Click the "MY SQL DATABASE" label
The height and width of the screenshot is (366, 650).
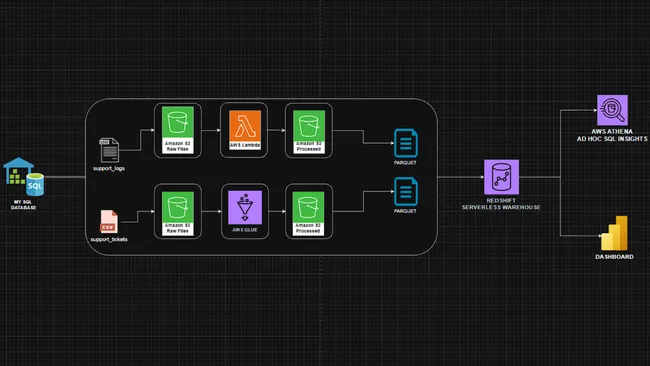[x=23, y=205]
